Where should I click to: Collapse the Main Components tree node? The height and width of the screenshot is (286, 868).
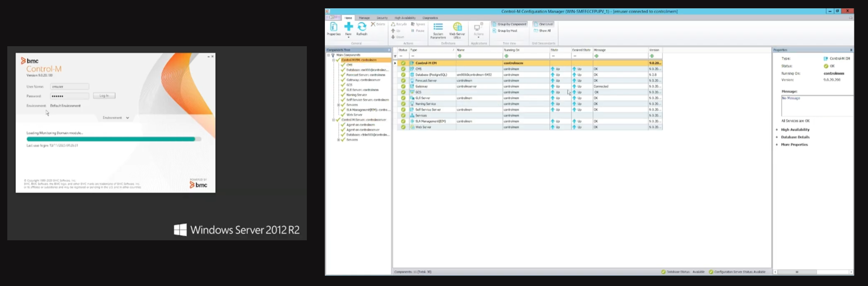point(329,55)
